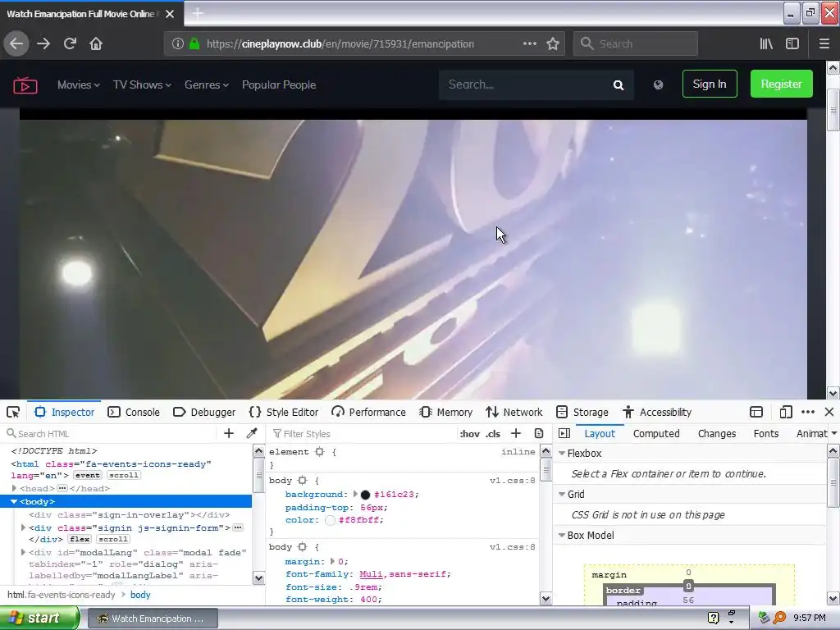Open the Library icon in toolbar
This screenshot has width=840, height=630.
tap(766, 43)
